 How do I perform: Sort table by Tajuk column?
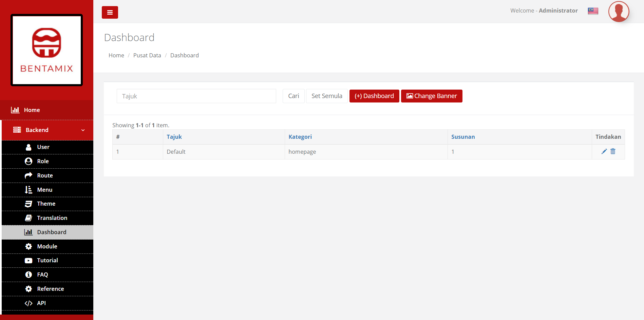174,137
